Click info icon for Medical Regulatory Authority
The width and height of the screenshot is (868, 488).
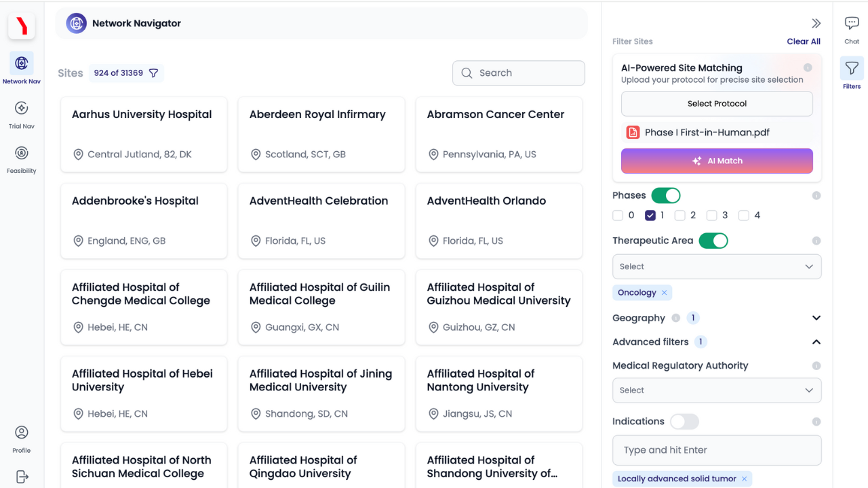tap(816, 365)
